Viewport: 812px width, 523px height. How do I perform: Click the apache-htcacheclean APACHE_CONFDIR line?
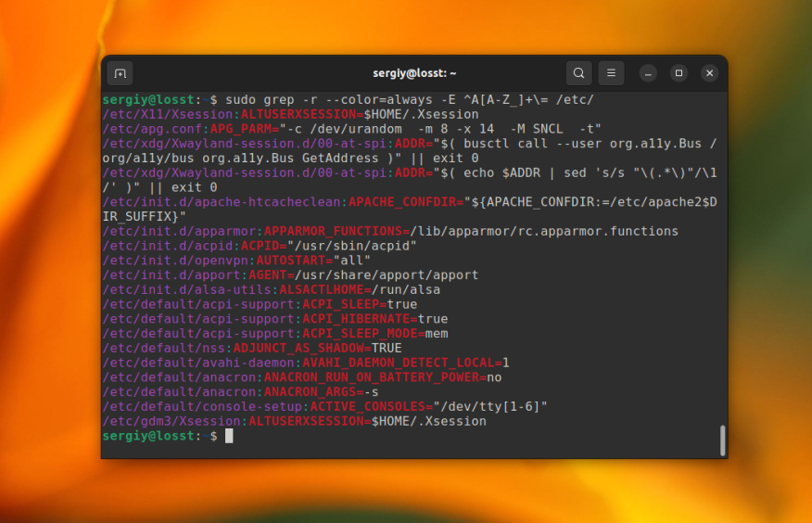(x=410, y=210)
